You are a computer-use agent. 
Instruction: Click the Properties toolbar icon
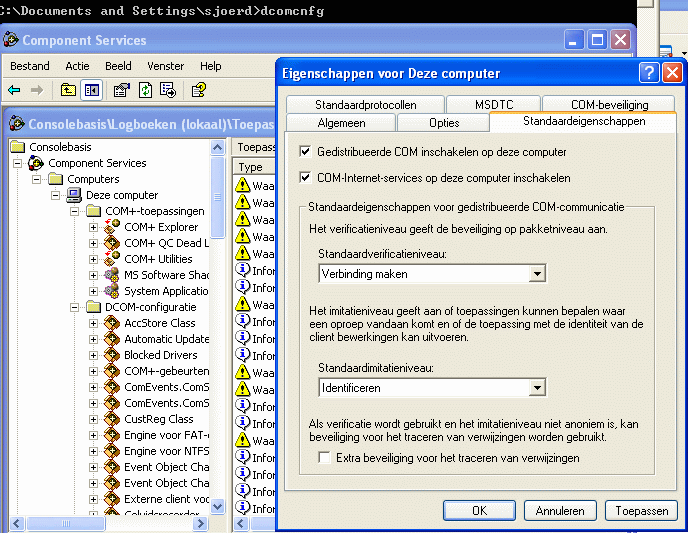point(122,90)
